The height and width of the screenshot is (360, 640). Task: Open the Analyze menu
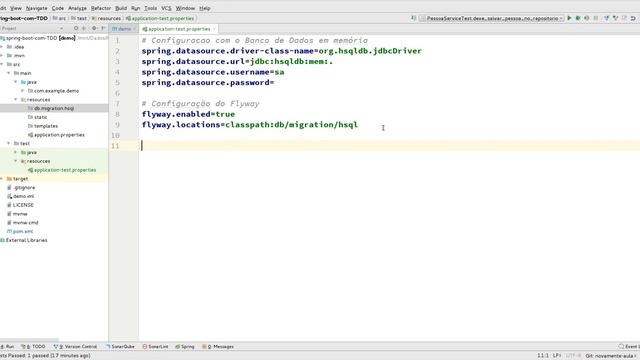coord(77,8)
